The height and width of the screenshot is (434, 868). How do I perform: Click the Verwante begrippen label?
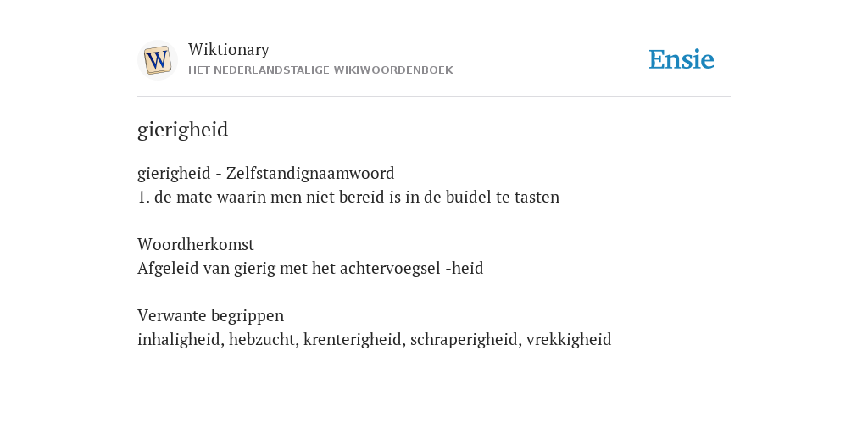pyautogui.click(x=210, y=315)
